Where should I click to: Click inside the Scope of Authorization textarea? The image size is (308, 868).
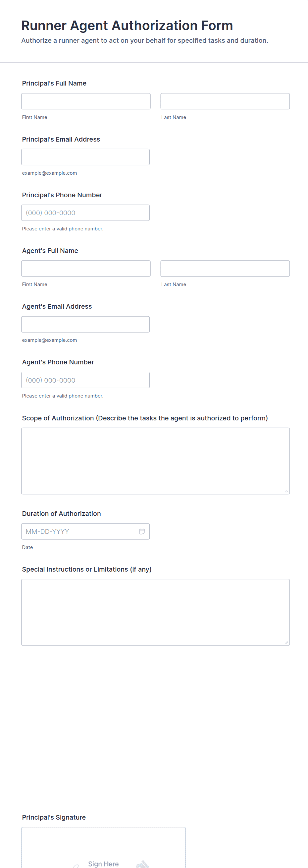(x=155, y=461)
